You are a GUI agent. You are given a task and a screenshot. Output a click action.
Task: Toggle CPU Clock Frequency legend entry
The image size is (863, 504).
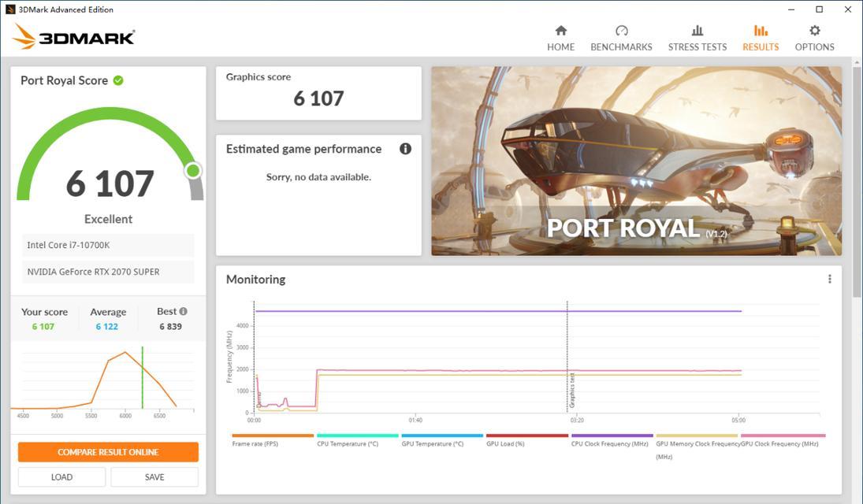point(609,443)
